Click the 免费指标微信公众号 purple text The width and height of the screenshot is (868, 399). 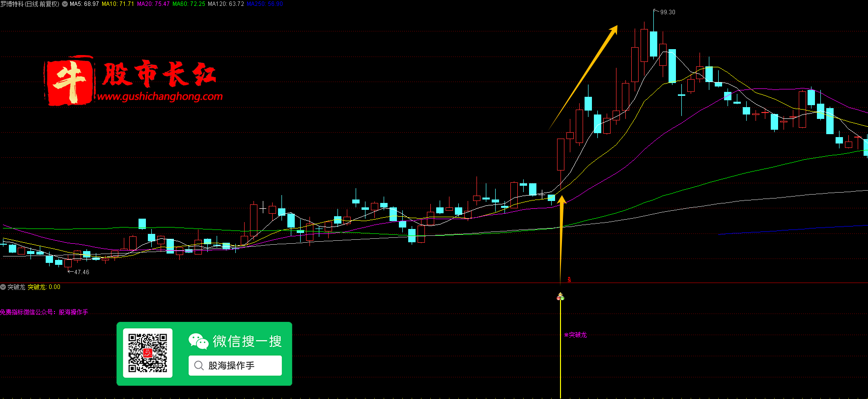44,312
